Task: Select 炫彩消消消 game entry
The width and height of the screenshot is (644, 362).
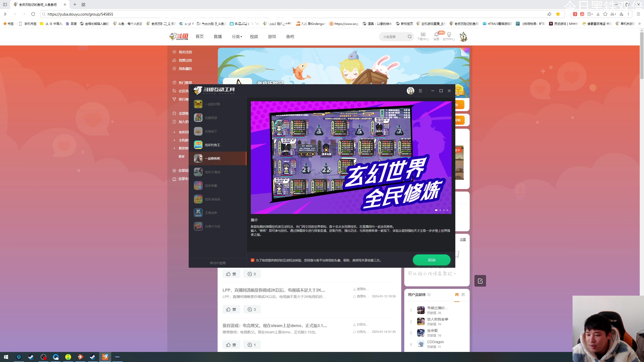Action: coord(218,199)
